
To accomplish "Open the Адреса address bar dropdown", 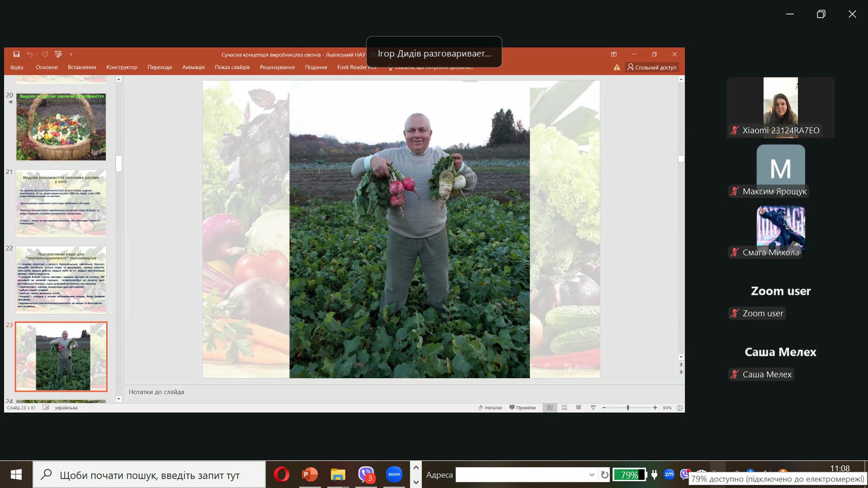I will (591, 475).
